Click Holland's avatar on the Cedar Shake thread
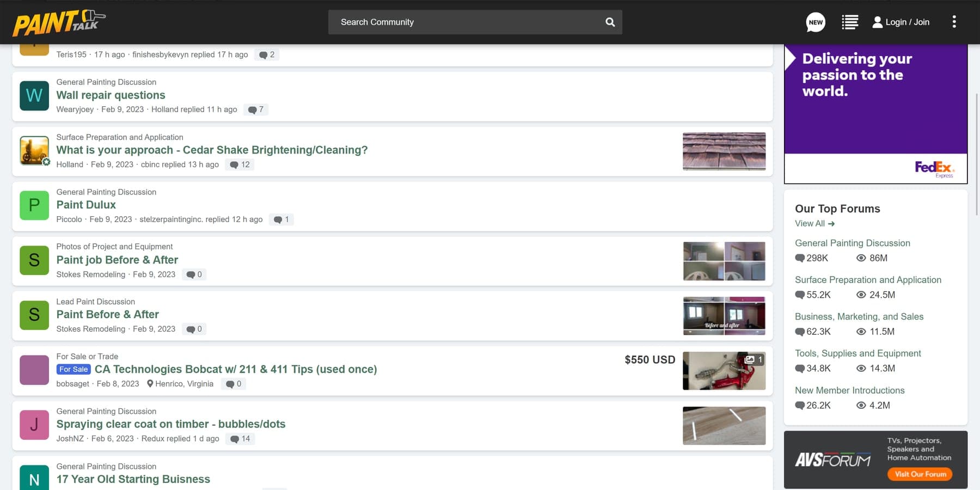980x490 pixels. tap(34, 151)
